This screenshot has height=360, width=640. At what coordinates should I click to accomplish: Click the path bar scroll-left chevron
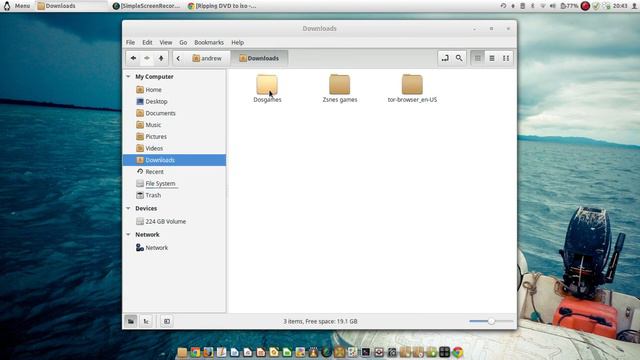tap(178, 58)
